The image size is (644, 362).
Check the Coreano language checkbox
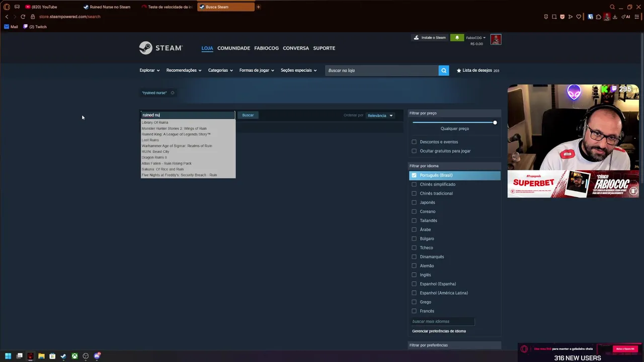coord(414,211)
